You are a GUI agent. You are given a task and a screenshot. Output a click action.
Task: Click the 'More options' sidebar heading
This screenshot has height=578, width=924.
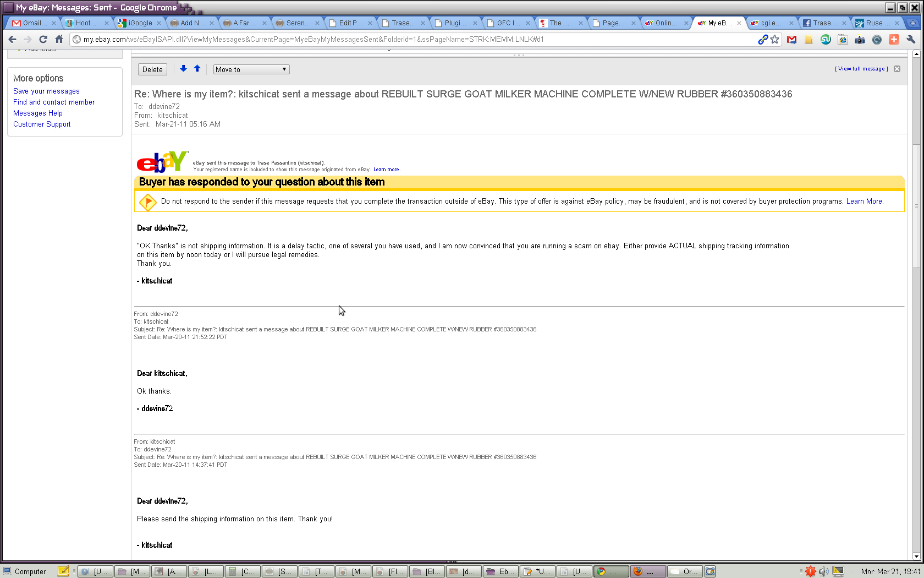pyautogui.click(x=38, y=78)
